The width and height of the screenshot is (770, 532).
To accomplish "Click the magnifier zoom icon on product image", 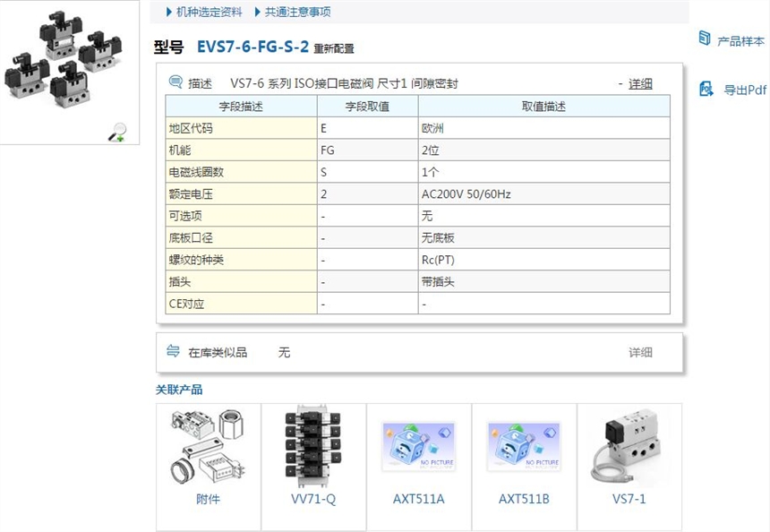I will coord(118,133).
